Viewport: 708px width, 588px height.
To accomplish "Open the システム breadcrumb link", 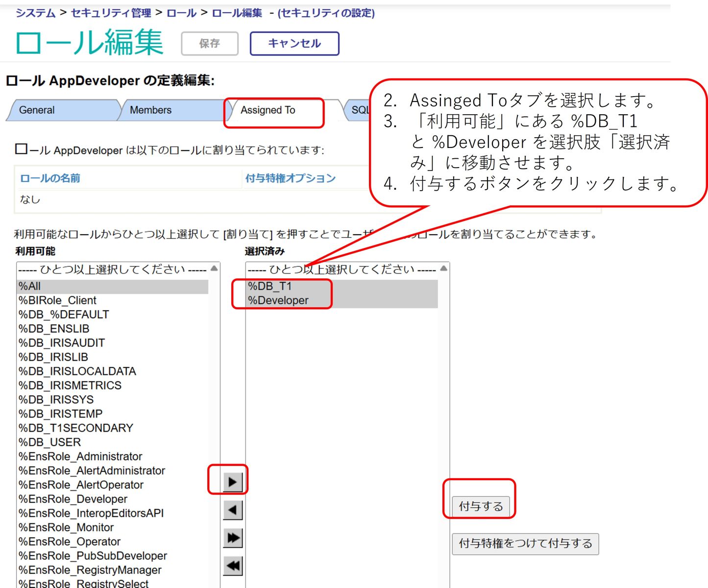I will [35, 13].
